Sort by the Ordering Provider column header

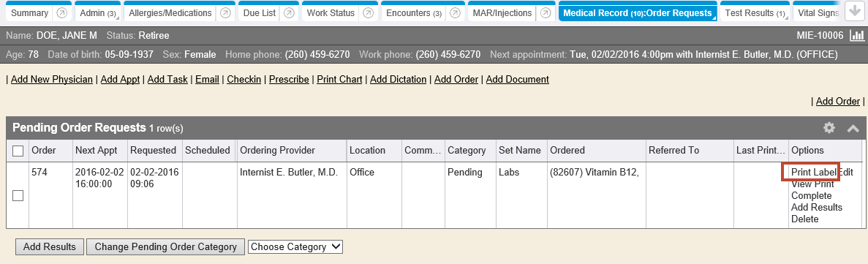tap(277, 150)
